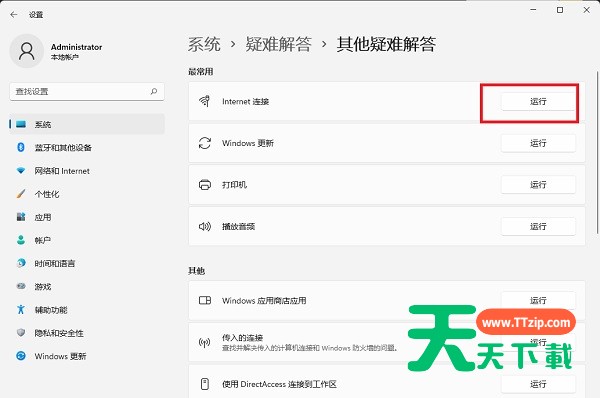Open 网络和 Internet wifi icon
The image size is (600, 398).
pyautogui.click(x=21, y=171)
